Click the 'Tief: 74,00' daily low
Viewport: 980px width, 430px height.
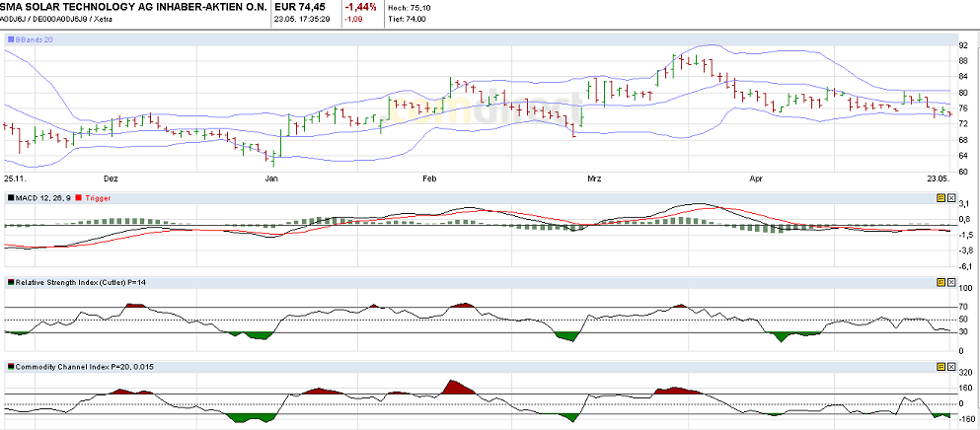[x=407, y=19]
